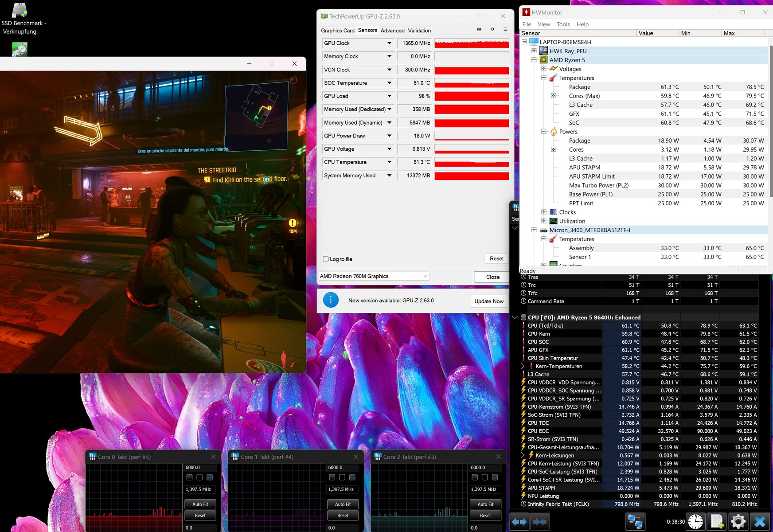Expand the Clocks node in HWMonitor
The width and height of the screenshot is (773, 532).
tap(544, 212)
